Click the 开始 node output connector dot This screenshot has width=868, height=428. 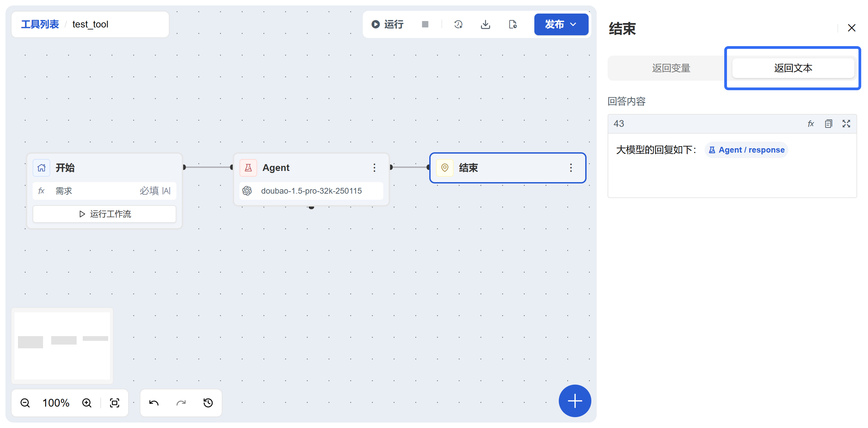[184, 167]
